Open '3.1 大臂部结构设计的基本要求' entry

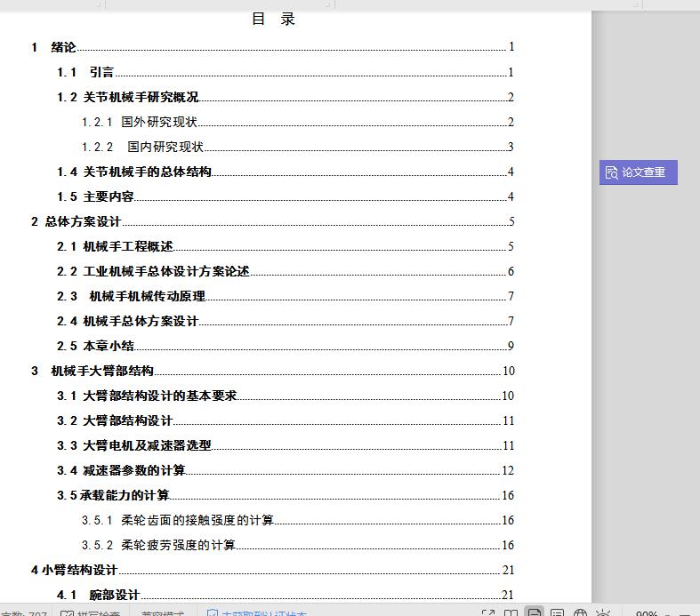tap(286, 396)
